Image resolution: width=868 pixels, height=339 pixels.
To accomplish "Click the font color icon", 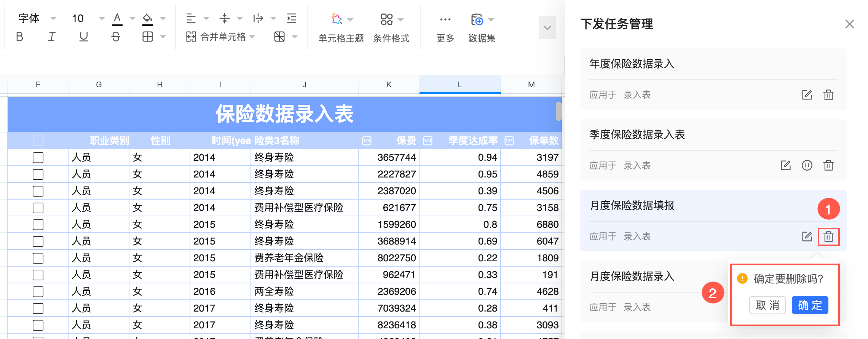I will coord(117,19).
